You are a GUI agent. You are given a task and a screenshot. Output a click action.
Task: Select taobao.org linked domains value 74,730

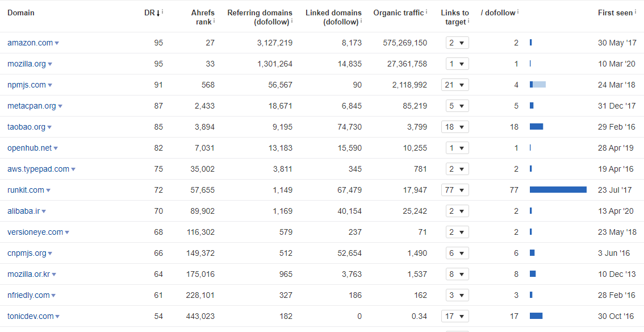(x=349, y=127)
